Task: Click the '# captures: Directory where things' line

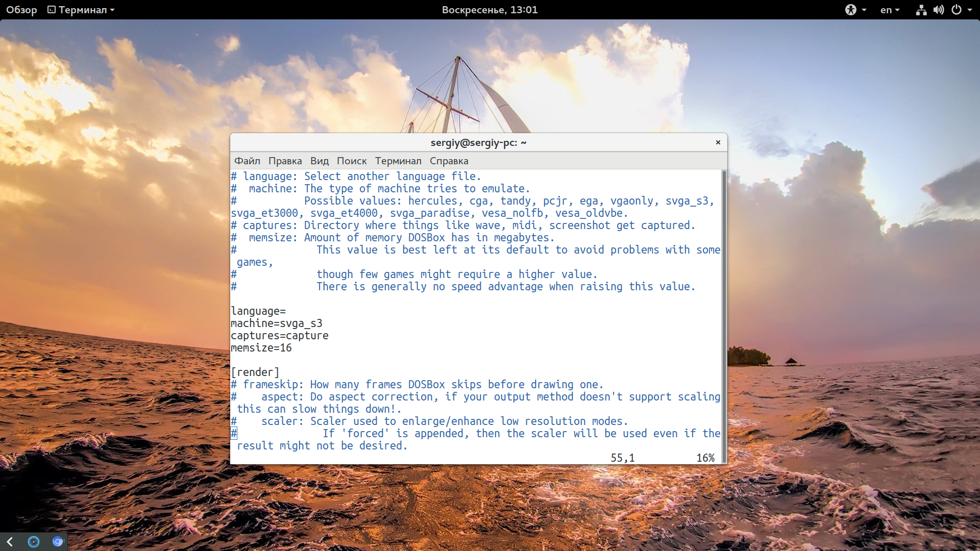Action: (463, 226)
